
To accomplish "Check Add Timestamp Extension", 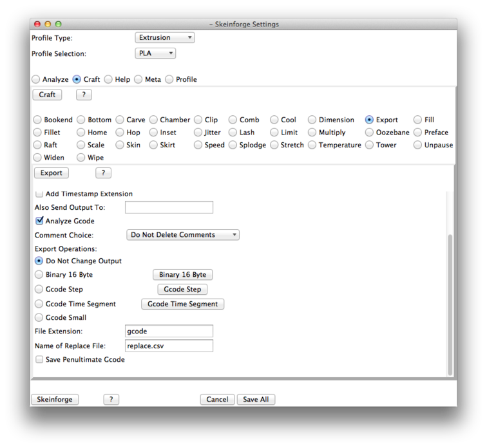I will pyautogui.click(x=40, y=194).
